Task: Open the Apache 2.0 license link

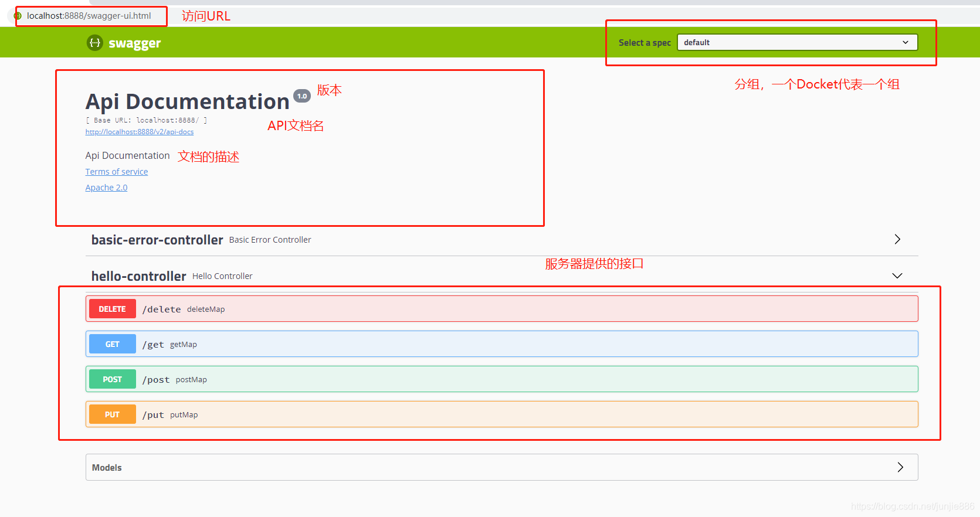Action: (106, 188)
